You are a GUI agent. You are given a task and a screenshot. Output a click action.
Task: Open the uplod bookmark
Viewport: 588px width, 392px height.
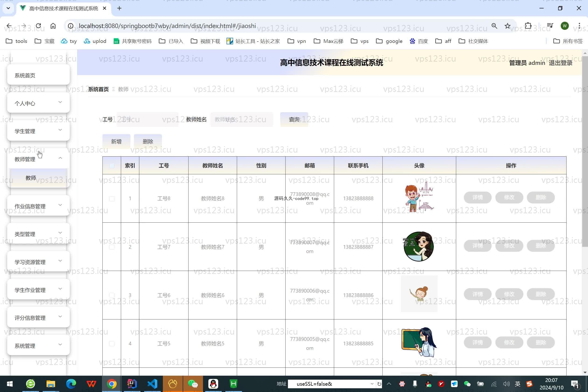tap(95, 41)
